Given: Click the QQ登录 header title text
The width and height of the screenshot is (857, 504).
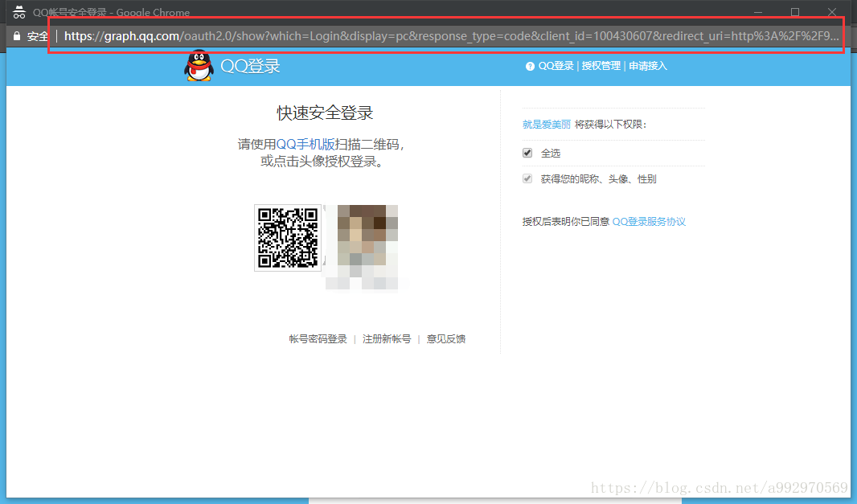Looking at the screenshot, I should pos(250,66).
